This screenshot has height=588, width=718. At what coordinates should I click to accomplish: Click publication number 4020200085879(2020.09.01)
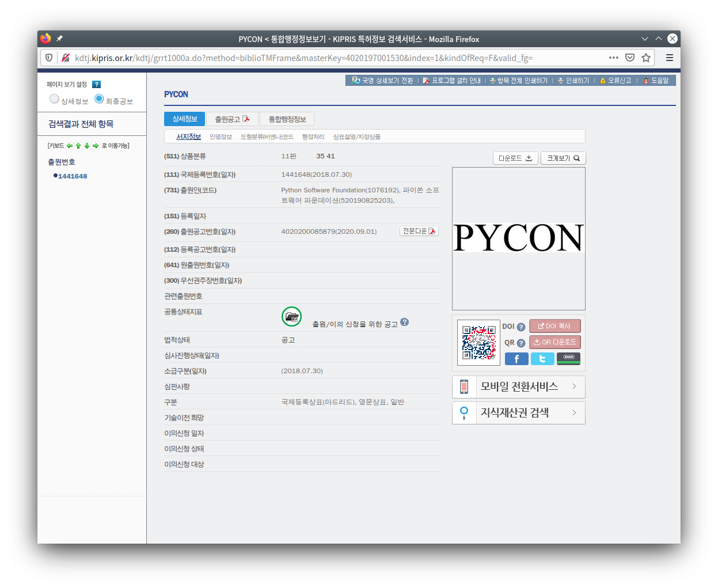pos(329,232)
